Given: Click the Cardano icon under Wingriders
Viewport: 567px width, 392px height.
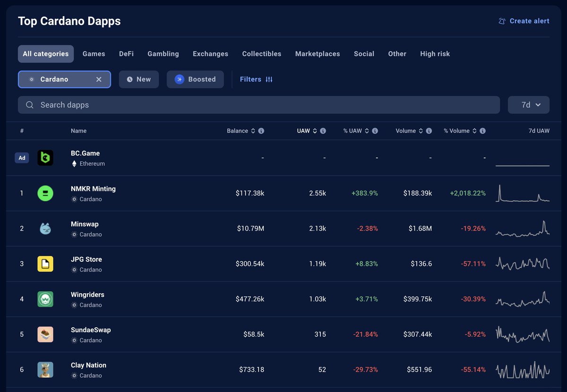Looking at the screenshot, I should click(x=74, y=305).
